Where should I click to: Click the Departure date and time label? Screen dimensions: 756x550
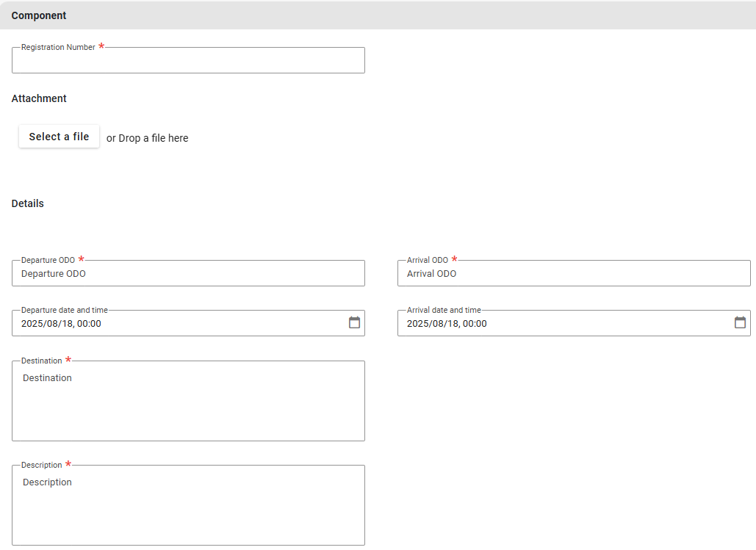pyautogui.click(x=65, y=310)
